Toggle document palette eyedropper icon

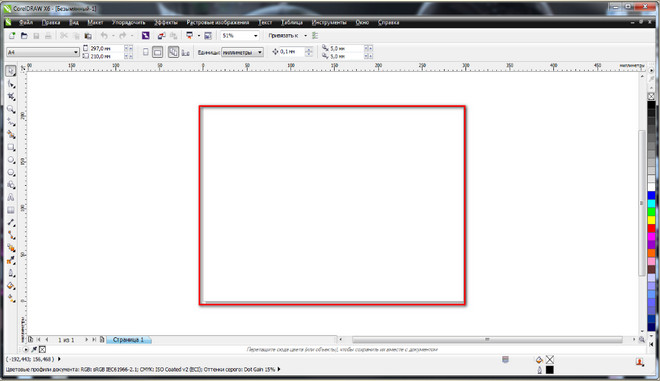click(34, 349)
